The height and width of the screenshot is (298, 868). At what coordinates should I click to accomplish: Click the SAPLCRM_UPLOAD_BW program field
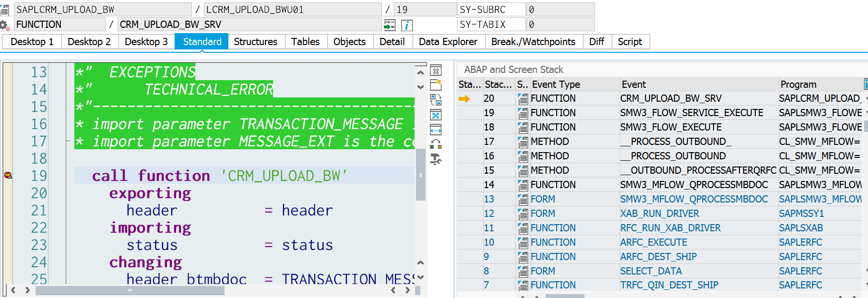(103, 9)
